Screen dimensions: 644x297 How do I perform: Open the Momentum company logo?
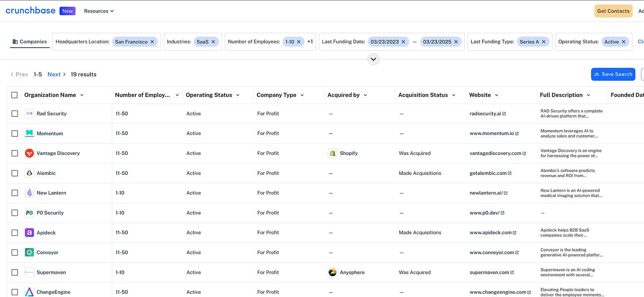(x=29, y=133)
